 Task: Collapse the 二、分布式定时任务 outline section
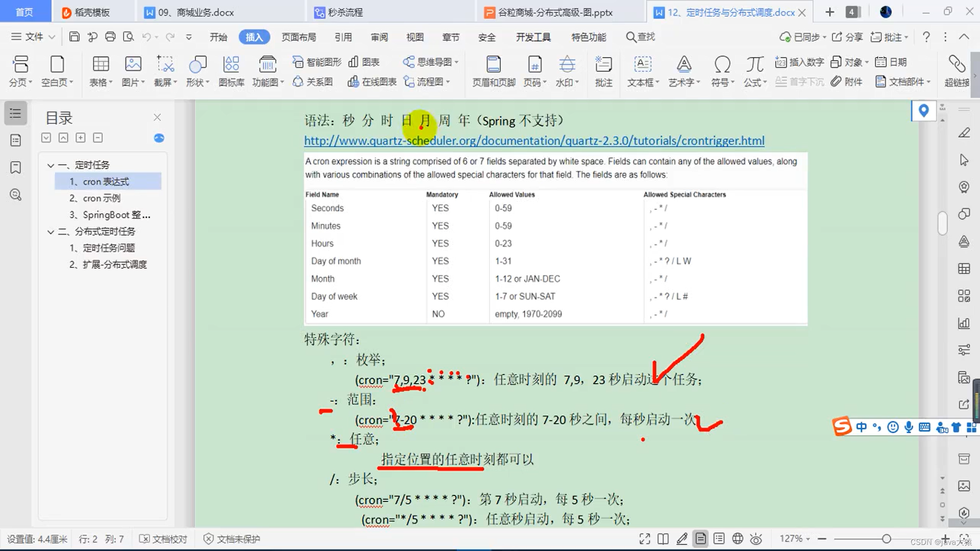click(51, 232)
